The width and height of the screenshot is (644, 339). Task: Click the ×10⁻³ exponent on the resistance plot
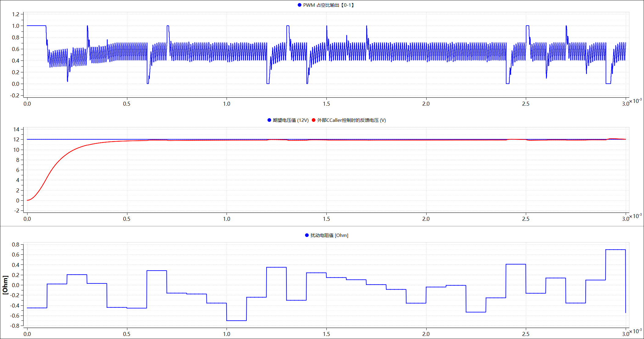pyautogui.click(x=635, y=331)
